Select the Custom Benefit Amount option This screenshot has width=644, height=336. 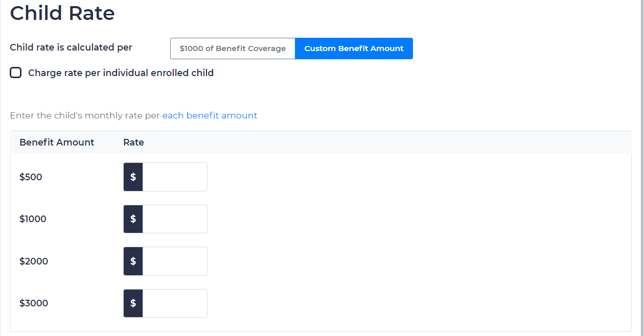[x=354, y=48]
